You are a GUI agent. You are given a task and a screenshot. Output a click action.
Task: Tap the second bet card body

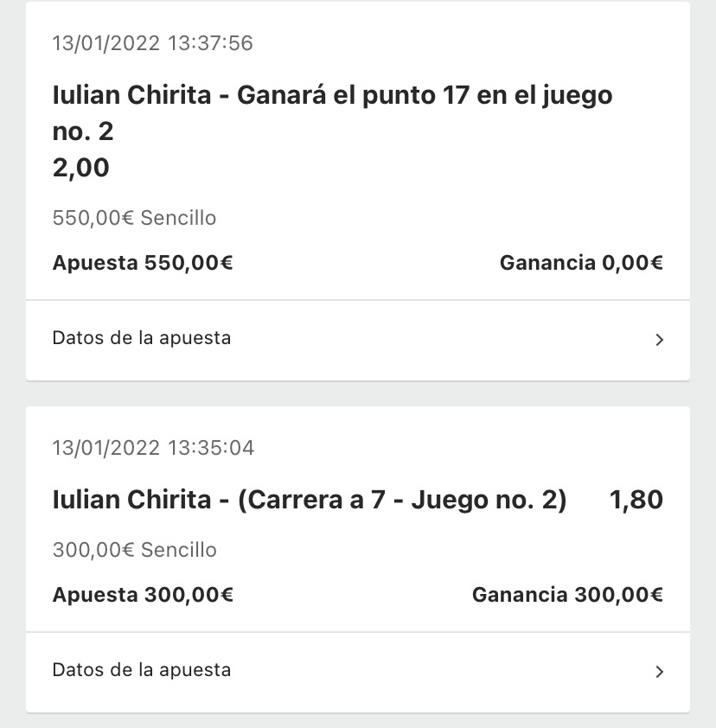coord(357,519)
